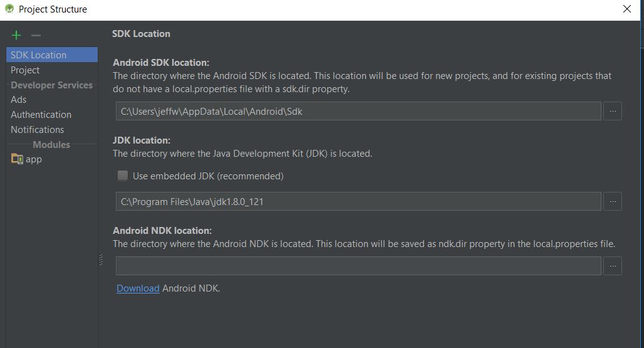Click the JDK location path field
Screen dimensions: 644x348
pyautogui.click(x=358, y=201)
